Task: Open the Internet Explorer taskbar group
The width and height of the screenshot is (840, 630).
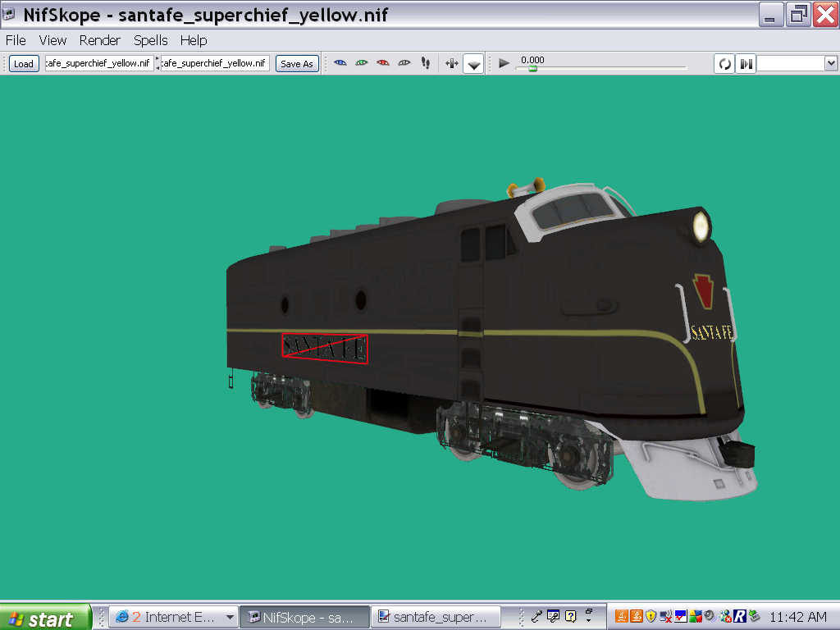Action: click(x=172, y=617)
